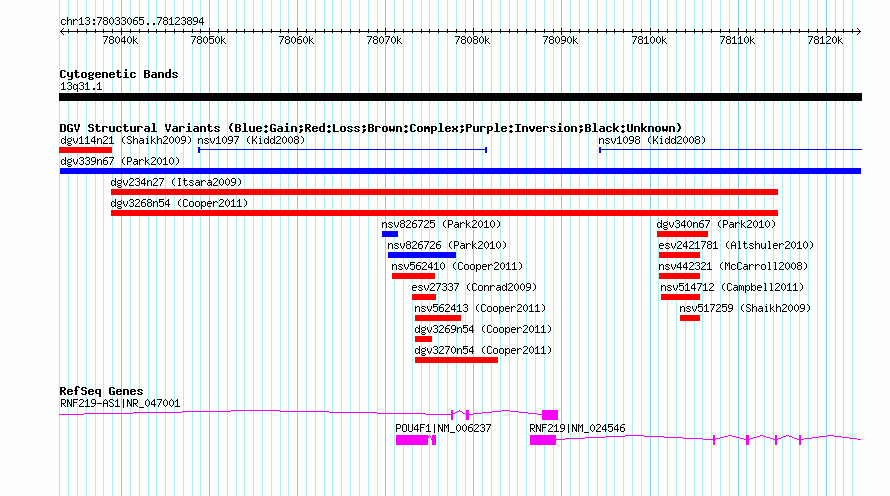Image resolution: width=890 pixels, height=496 pixels.
Task: Click the thin blue nsv1098 interval line
Action: coord(731,150)
